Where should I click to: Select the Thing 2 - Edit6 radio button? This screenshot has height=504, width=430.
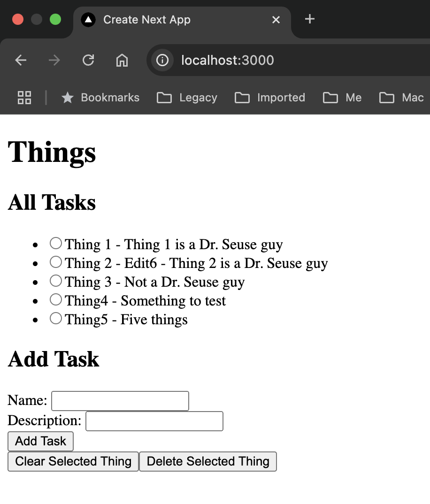(x=56, y=262)
